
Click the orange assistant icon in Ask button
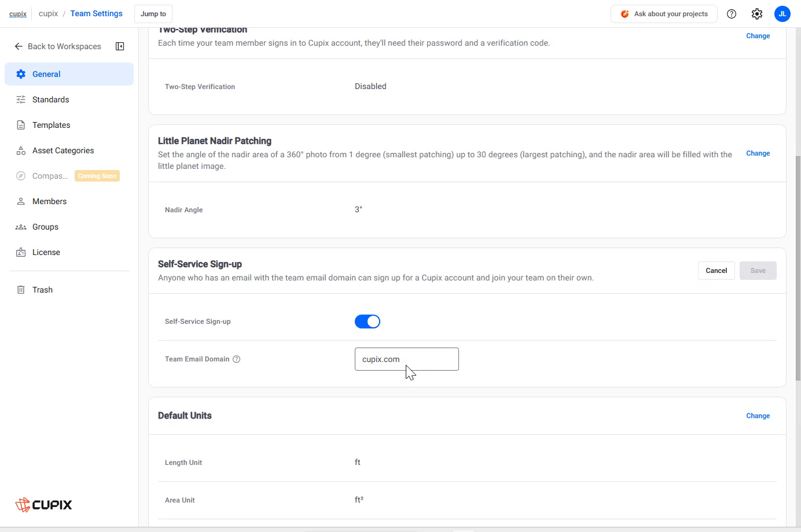coord(625,14)
